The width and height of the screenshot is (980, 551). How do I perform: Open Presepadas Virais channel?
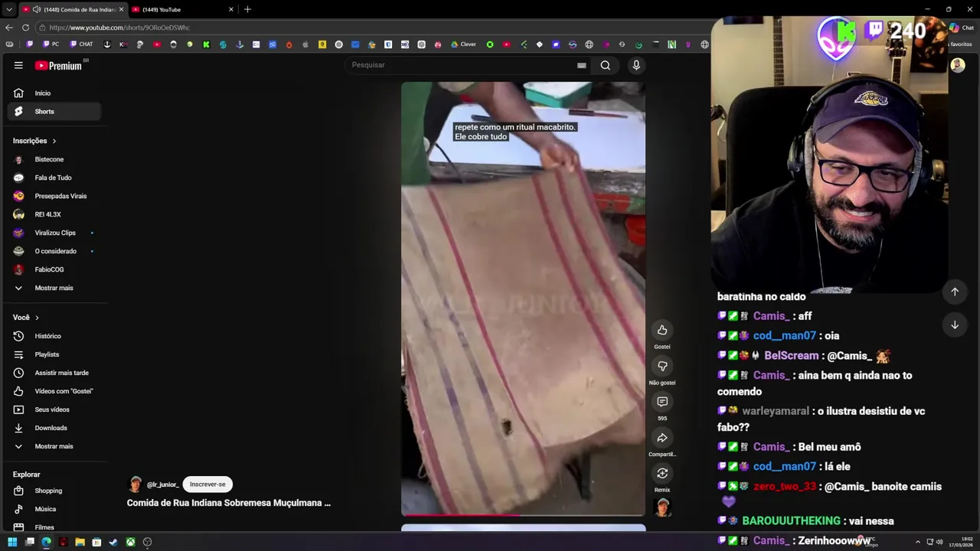point(54,196)
